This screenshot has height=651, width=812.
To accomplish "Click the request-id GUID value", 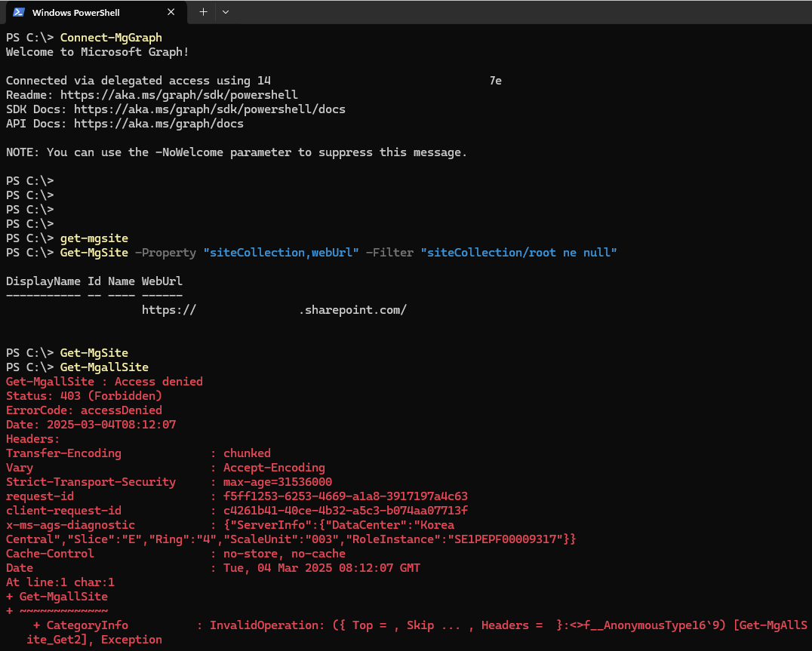I will (x=346, y=496).
